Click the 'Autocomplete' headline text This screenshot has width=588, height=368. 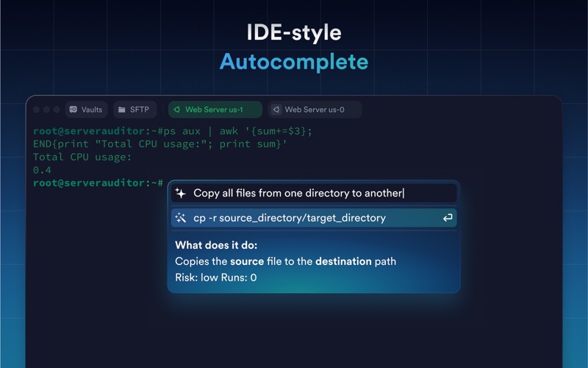click(x=294, y=62)
